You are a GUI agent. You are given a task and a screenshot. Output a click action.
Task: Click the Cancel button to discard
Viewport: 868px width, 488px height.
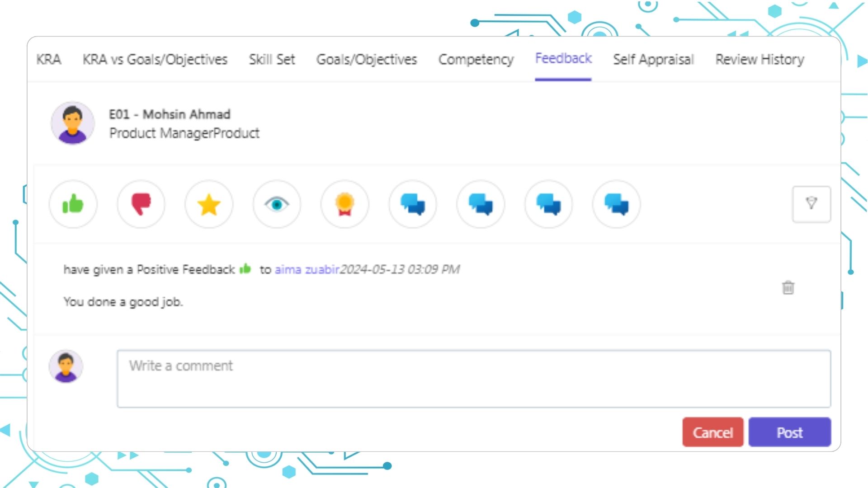tap(712, 432)
